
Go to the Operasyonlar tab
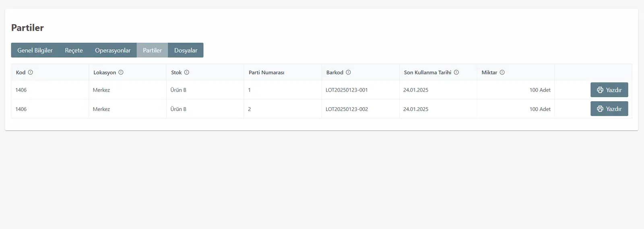[x=113, y=50]
